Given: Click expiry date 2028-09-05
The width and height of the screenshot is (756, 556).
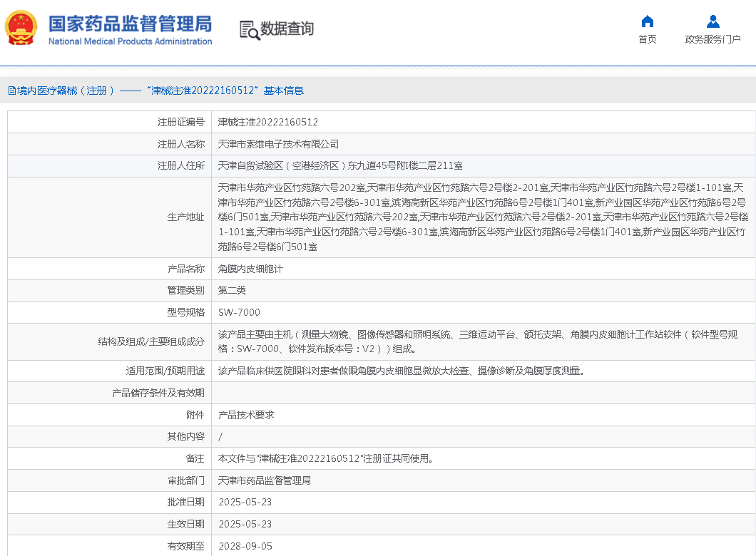Looking at the screenshot, I should 245,546.
